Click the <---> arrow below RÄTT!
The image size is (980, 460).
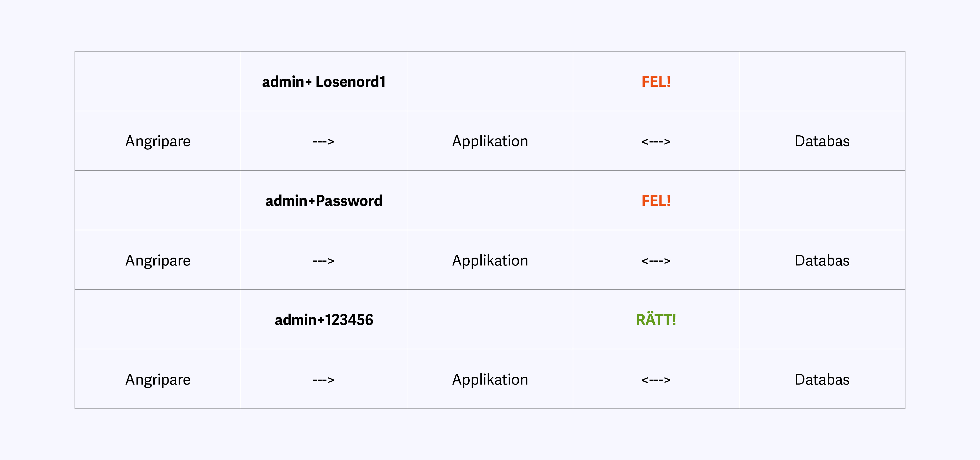[x=656, y=380]
